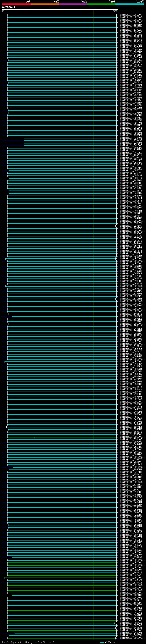The height and width of the screenshot is (644, 146).
Task: Select hit label UniRef100_B5RI97
Action: 131,557
